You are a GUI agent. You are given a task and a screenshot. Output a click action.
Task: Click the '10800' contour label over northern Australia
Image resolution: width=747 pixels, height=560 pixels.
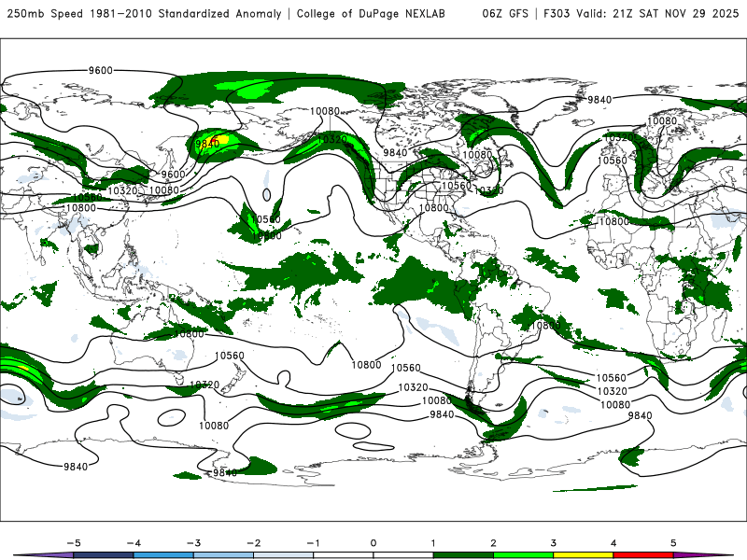[x=190, y=334]
